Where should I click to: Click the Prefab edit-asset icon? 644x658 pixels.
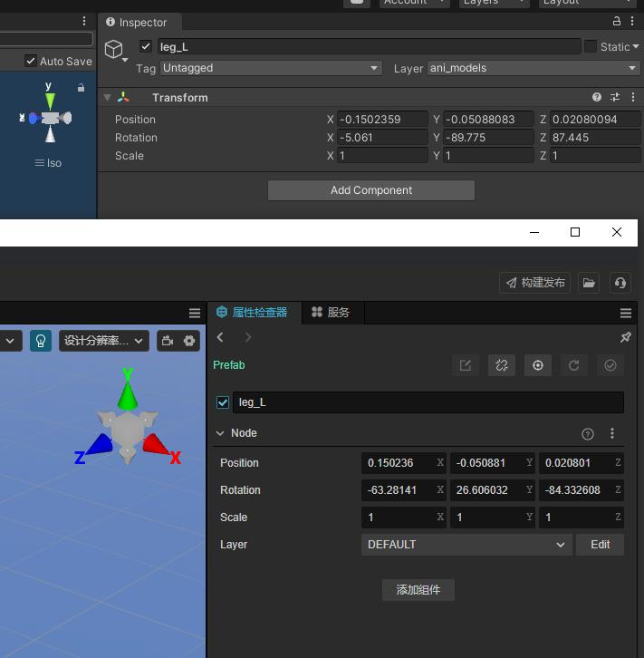(466, 365)
